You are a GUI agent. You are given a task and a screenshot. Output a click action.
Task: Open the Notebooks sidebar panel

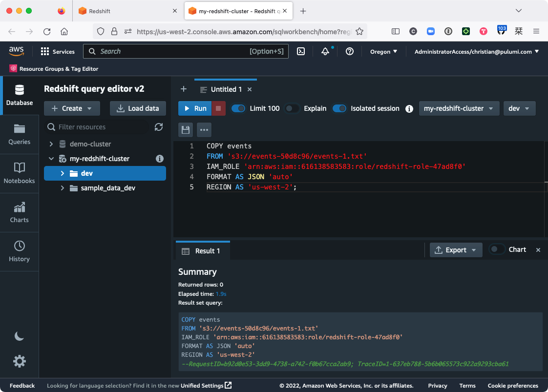click(19, 173)
